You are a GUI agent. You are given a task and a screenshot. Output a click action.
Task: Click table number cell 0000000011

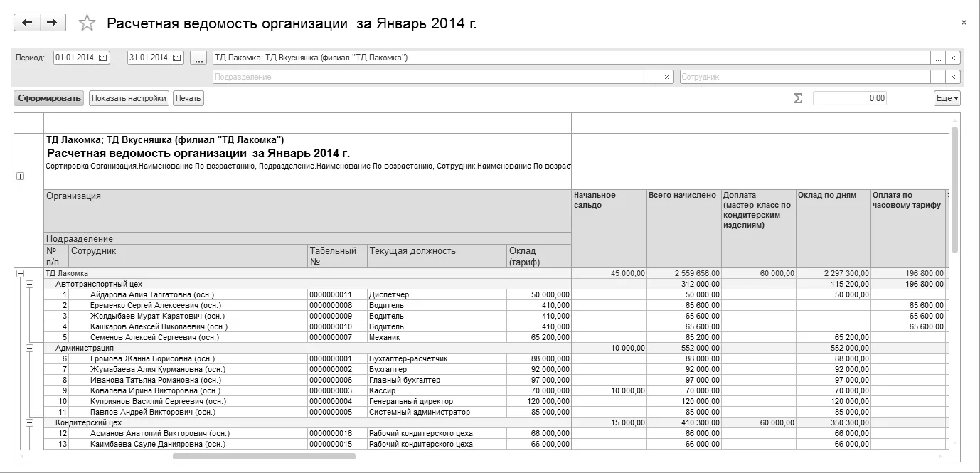[x=337, y=294]
